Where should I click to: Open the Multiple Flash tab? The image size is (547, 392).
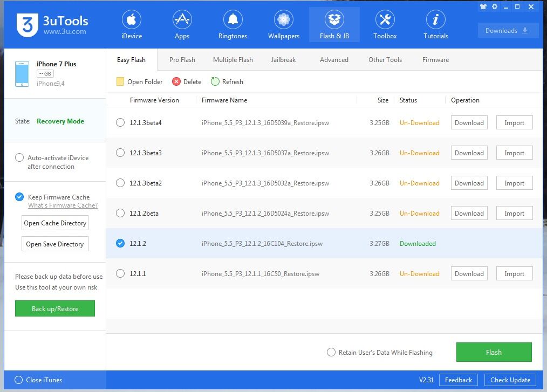click(x=233, y=60)
